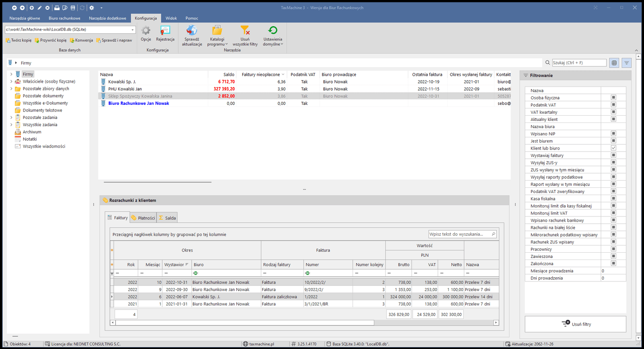
Task: Open Katalogi programu folder icon
Action: [x=217, y=31]
